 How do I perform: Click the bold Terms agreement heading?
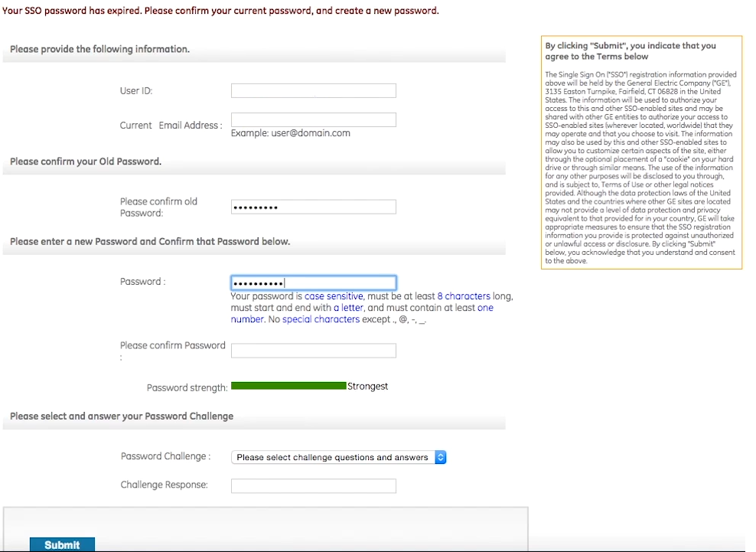631,51
